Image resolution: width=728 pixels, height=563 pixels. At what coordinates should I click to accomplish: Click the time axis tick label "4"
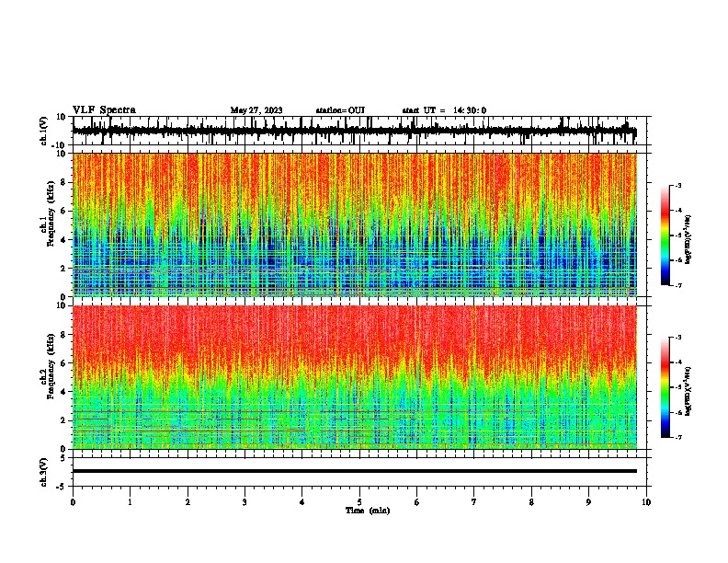(302, 502)
